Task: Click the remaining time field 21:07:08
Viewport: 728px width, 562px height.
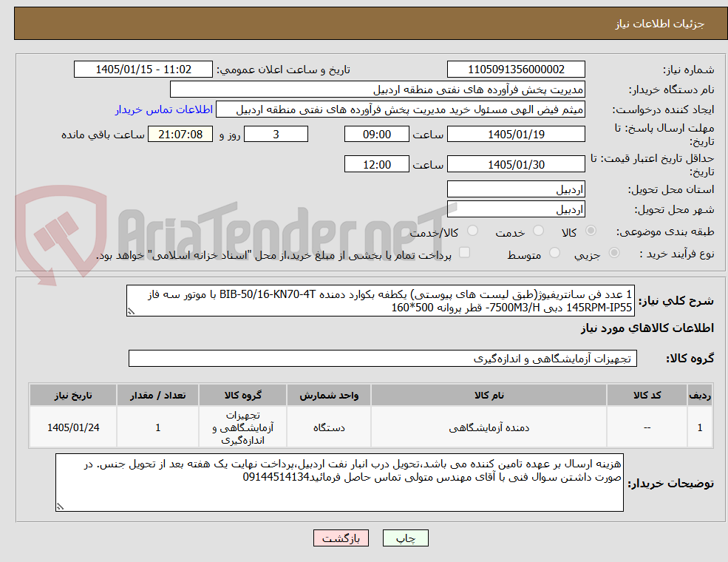Action: click(180, 135)
